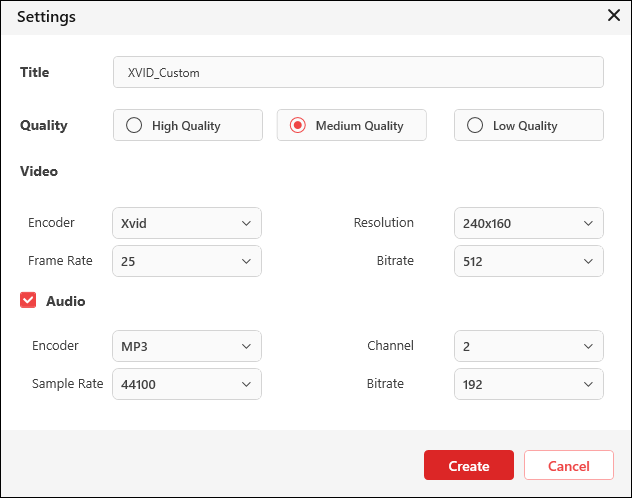This screenshot has height=498, width=632.
Task: Select Medium Quality radio option
Action: (x=297, y=126)
